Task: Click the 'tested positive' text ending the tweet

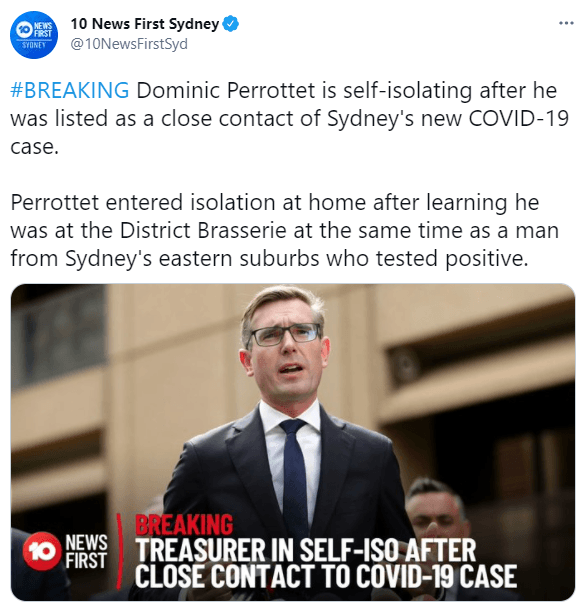Action: (x=451, y=258)
